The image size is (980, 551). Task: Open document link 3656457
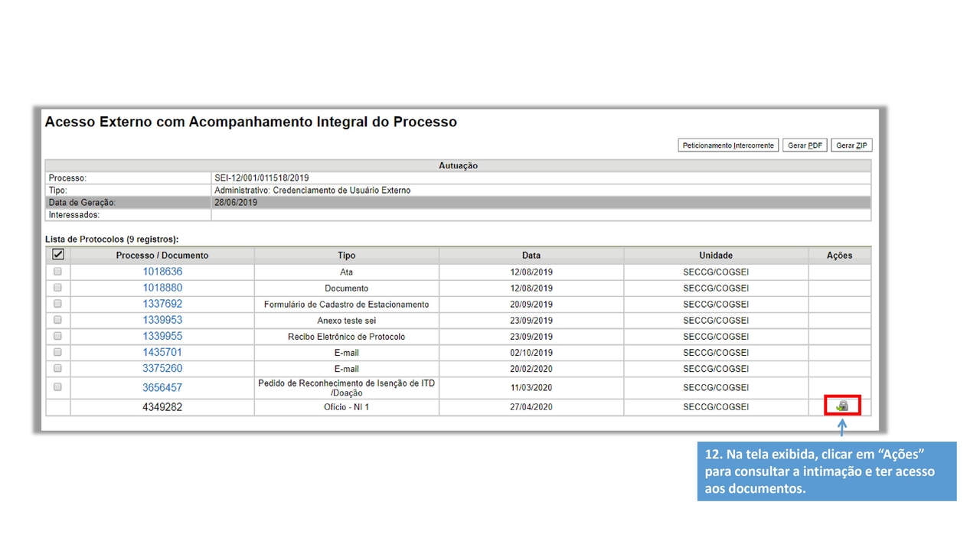pyautogui.click(x=162, y=387)
